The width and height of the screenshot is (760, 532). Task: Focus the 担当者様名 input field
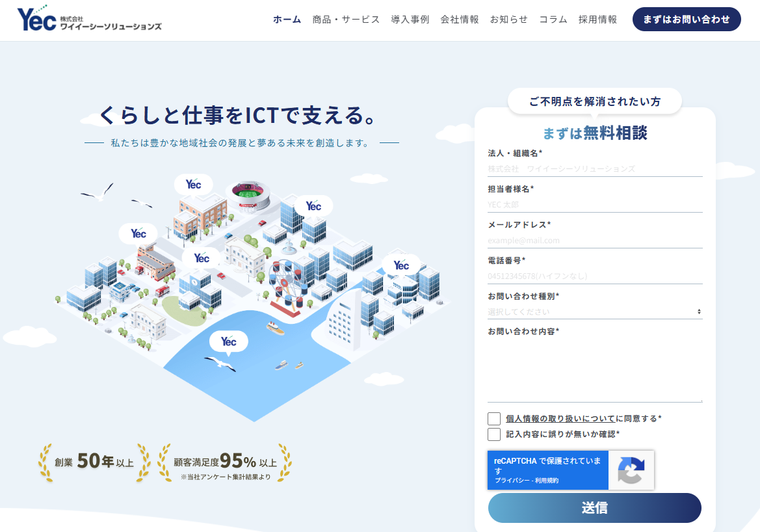[595, 205]
